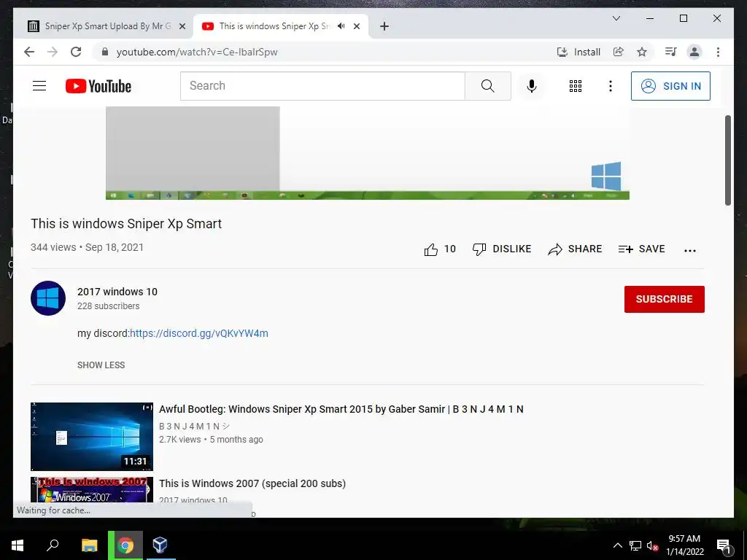The width and height of the screenshot is (747, 560).
Task: Install YouTube app from address bar
Action: 578,52
